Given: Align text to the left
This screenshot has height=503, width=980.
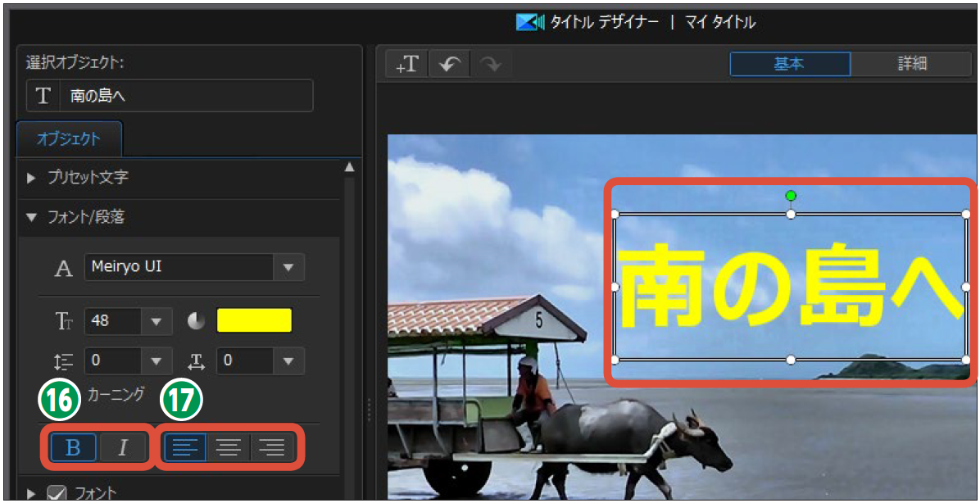Looking at the screenshot, I should click(x=185, y=447).
